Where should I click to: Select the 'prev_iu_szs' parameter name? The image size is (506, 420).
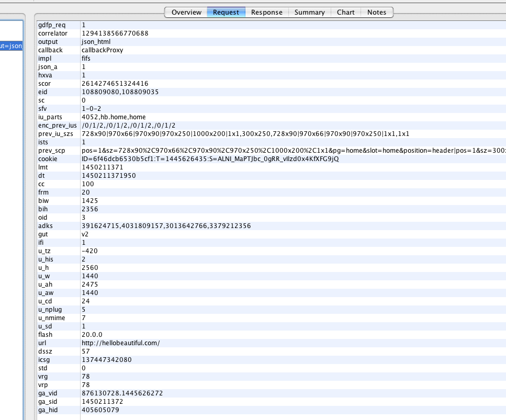click(55, 134)
